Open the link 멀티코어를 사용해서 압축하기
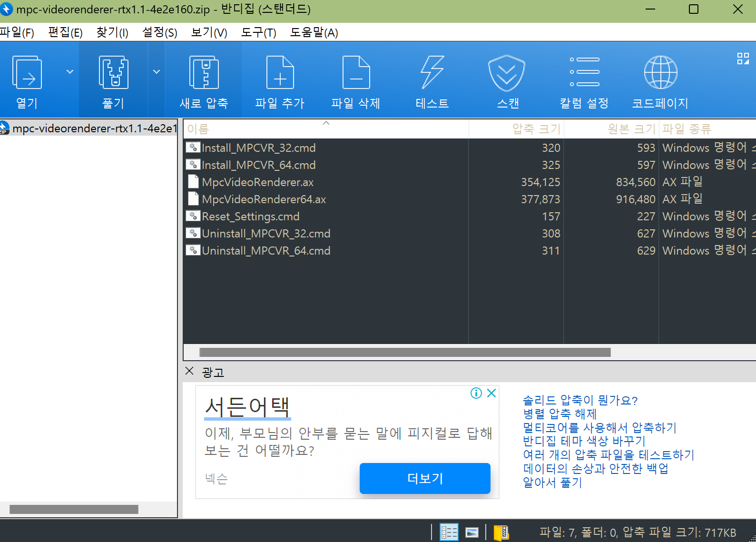Image resolution: width=756 pixels, height=542 pixels. coord(599,428)
